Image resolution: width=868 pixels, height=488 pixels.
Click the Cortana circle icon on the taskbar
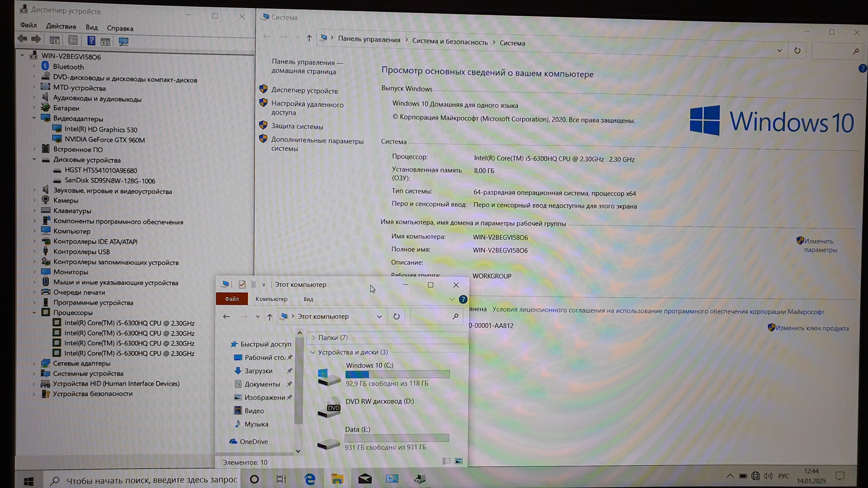[254, 479]
